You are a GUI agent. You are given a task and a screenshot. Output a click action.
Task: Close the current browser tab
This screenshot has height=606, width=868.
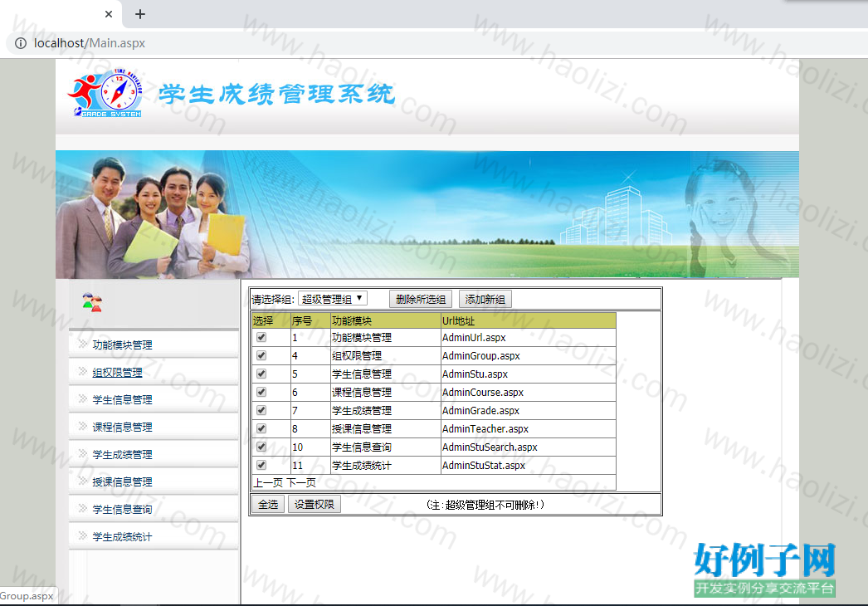pos(109,14)
